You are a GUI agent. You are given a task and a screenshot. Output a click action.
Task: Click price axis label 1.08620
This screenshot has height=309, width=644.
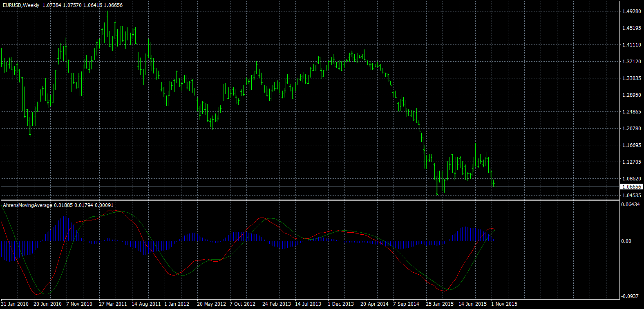pos(631,179)
